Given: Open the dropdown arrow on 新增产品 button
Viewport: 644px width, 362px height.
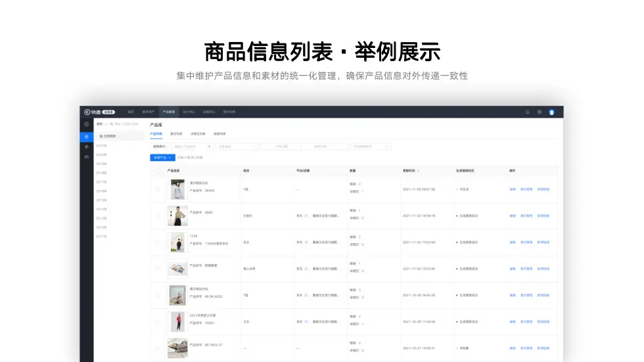Looking at the screenshot, I should 170,158.
